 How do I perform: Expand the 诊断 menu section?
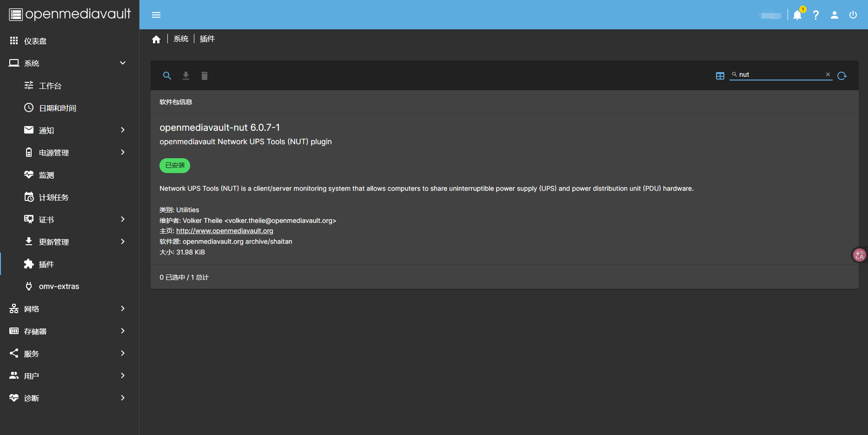click(70, 398)
